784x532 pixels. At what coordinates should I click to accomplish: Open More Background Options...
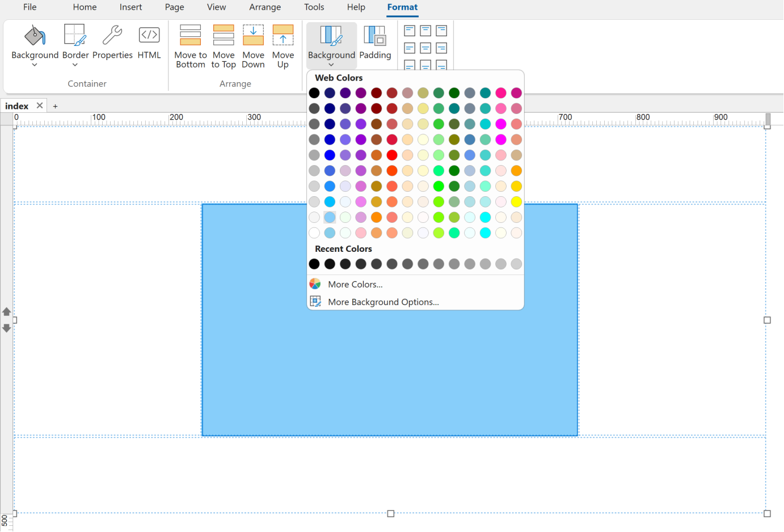pos(383,302)
